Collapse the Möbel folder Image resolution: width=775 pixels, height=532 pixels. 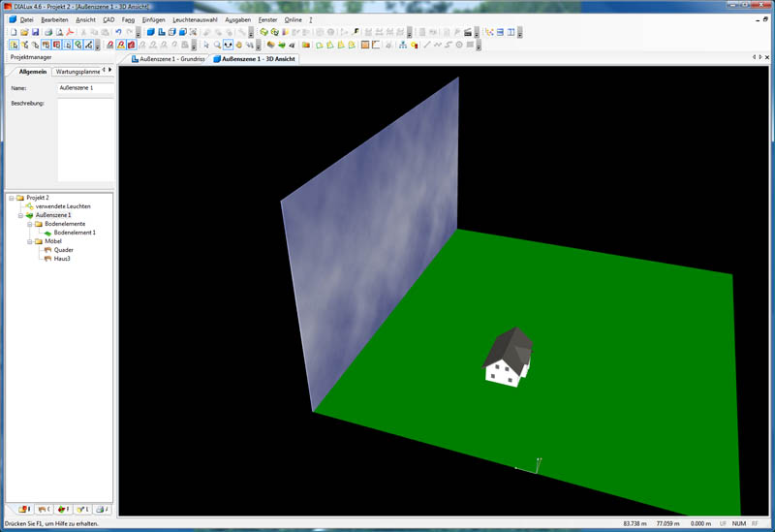point(30,241)
